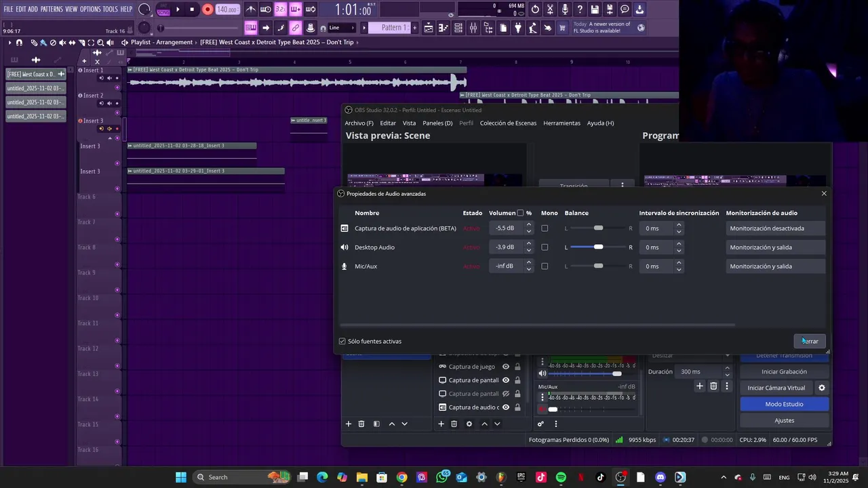868x488 pixels.
Task: Toggle the Volumen percent checkbox
Action: point(520,213)
